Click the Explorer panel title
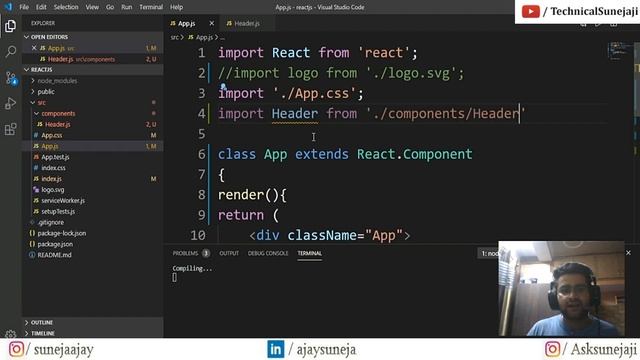The width and height of the screenshot is (640, 360). point(43,23)
